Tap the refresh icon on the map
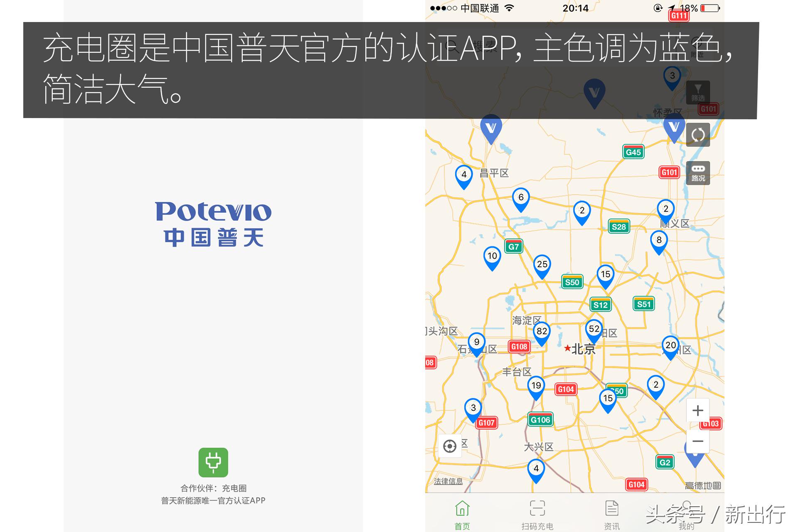This screenshot has height=532, width=798. click(x=697, y=134)
